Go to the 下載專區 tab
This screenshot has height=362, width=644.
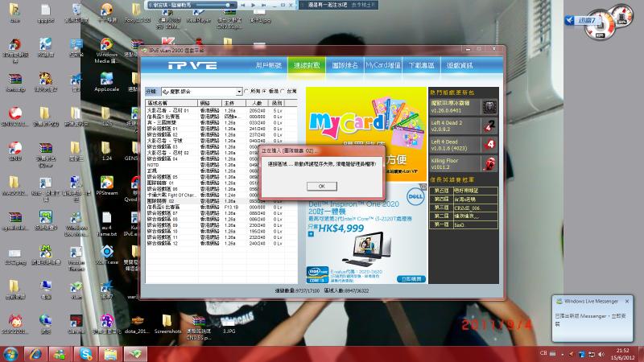coord(421,65)
